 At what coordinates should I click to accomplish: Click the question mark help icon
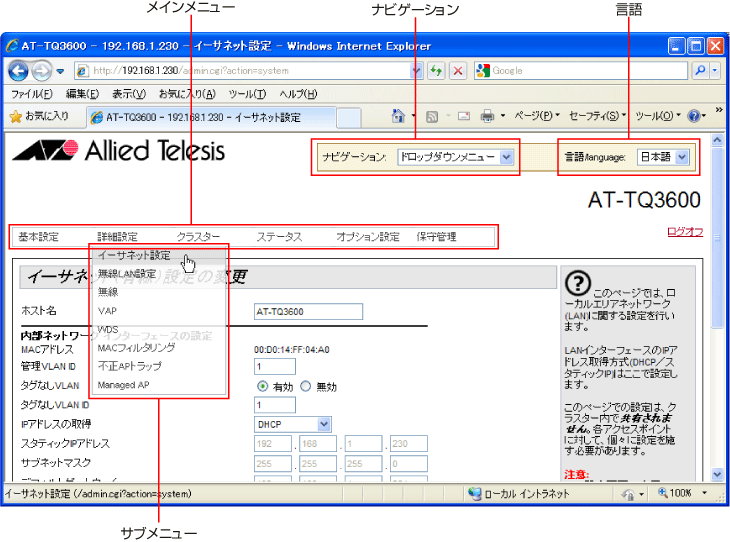tap(578, 283)
